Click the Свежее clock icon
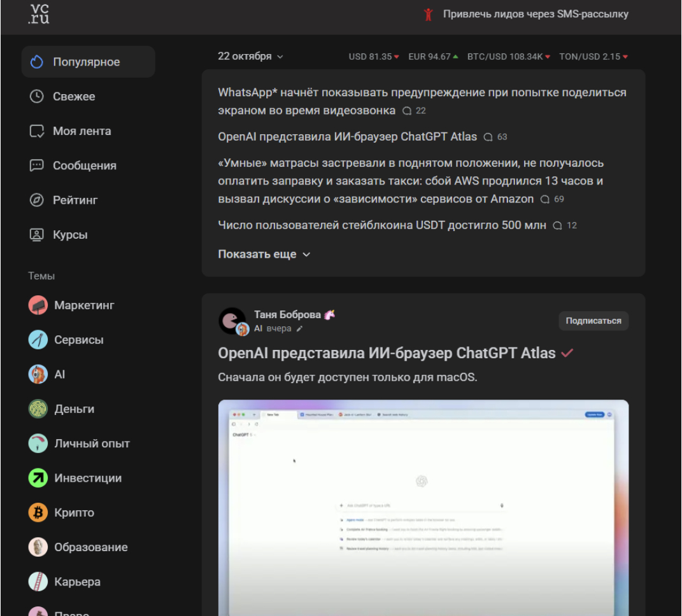 coord(37,96)
